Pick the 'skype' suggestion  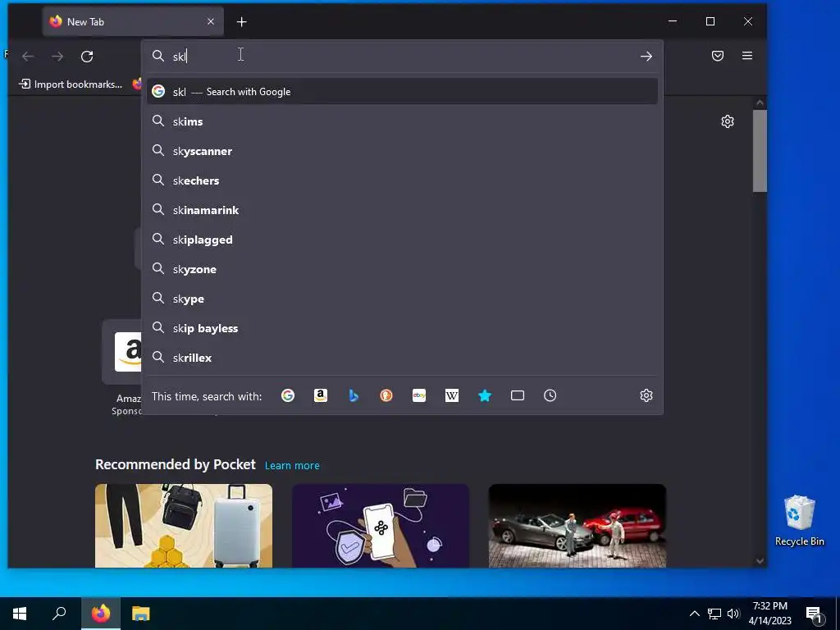(x=402, y=299)
